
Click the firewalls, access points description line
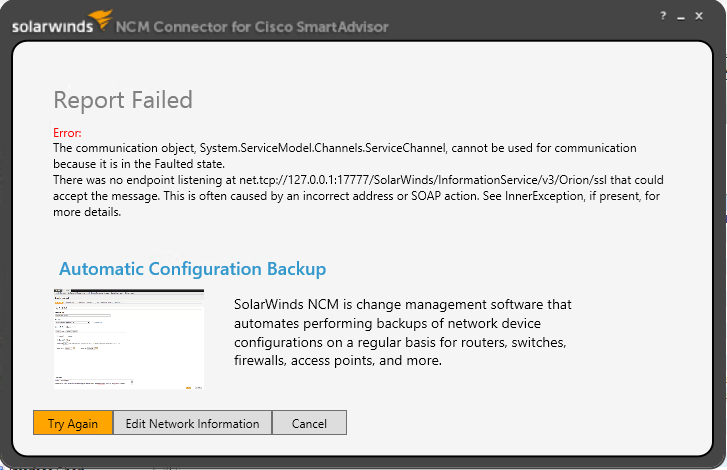point(337,361)
